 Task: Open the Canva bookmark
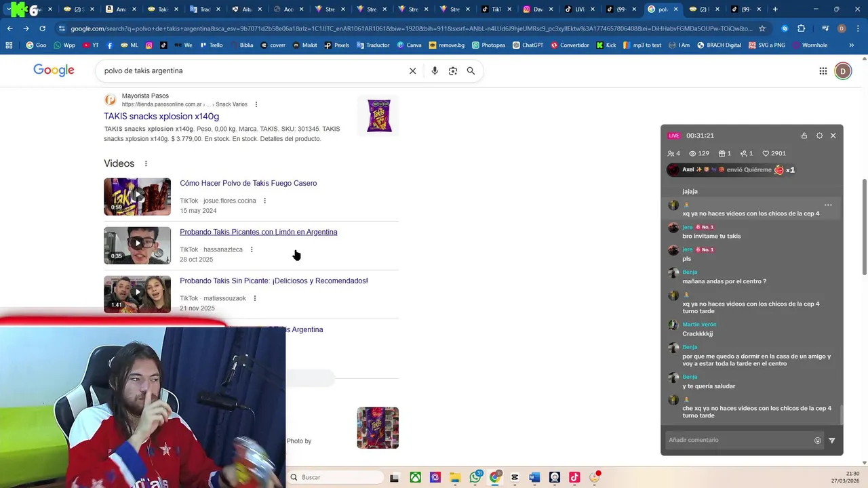409,45
